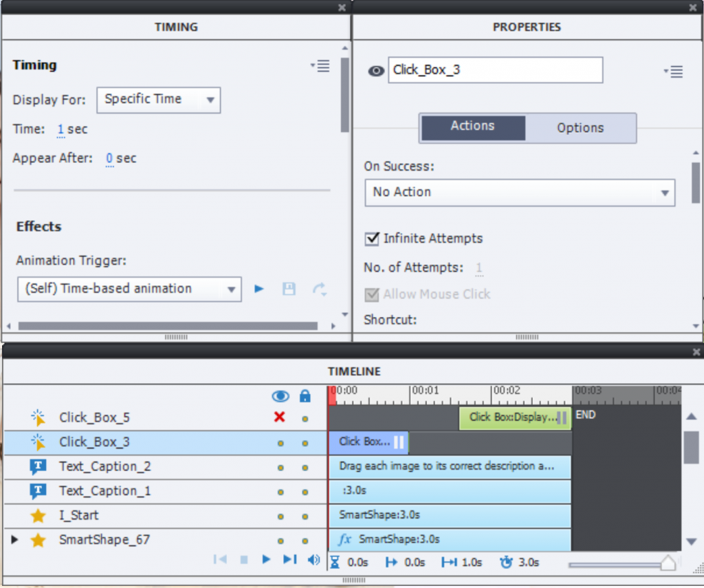The width and height of the screenshot is (704, 588).
Task: Jump to timeline start
Action: (220, 560)
